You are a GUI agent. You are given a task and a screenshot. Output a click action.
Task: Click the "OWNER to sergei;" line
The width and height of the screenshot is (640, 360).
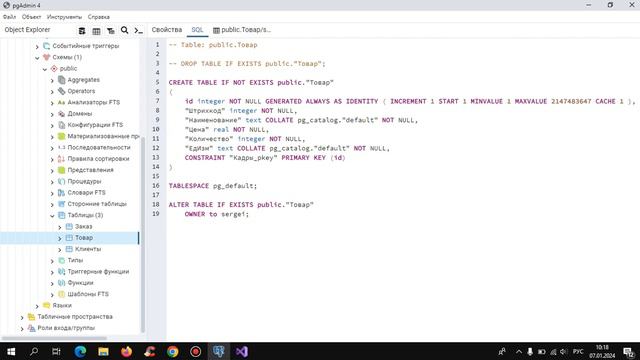click(216, 214)
